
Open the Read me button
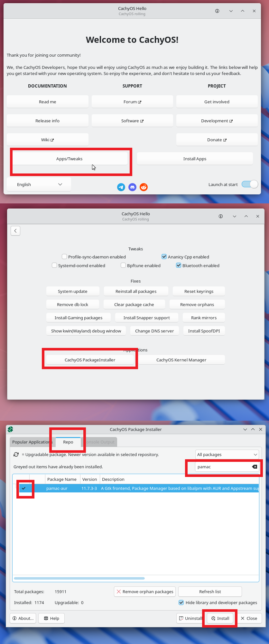tap(48, 102)
